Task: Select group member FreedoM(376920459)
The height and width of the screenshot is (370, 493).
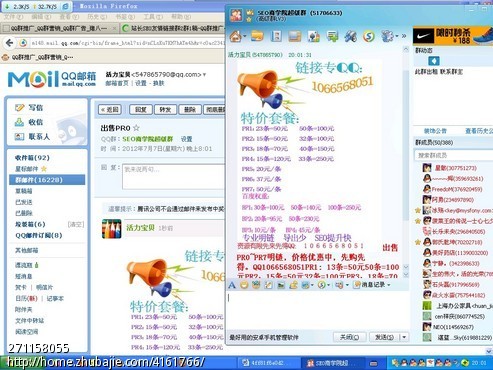Action: tap(457, 189)
